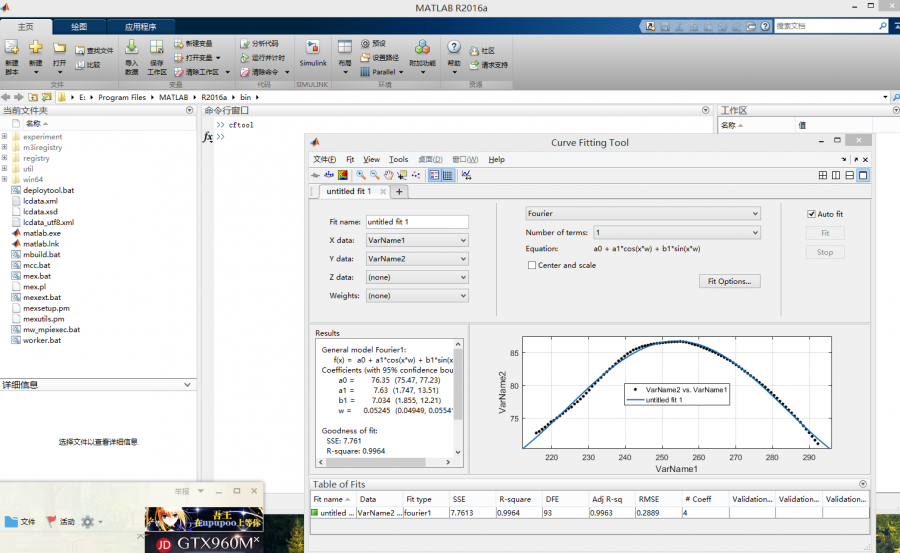Click the Fit name text field
This screenshot has width=900, height=553.
[x=416, y=222]
